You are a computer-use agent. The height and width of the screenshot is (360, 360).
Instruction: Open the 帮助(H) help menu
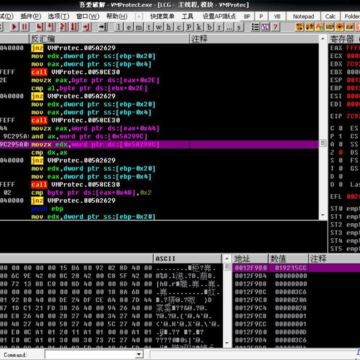tap(117, 16)
